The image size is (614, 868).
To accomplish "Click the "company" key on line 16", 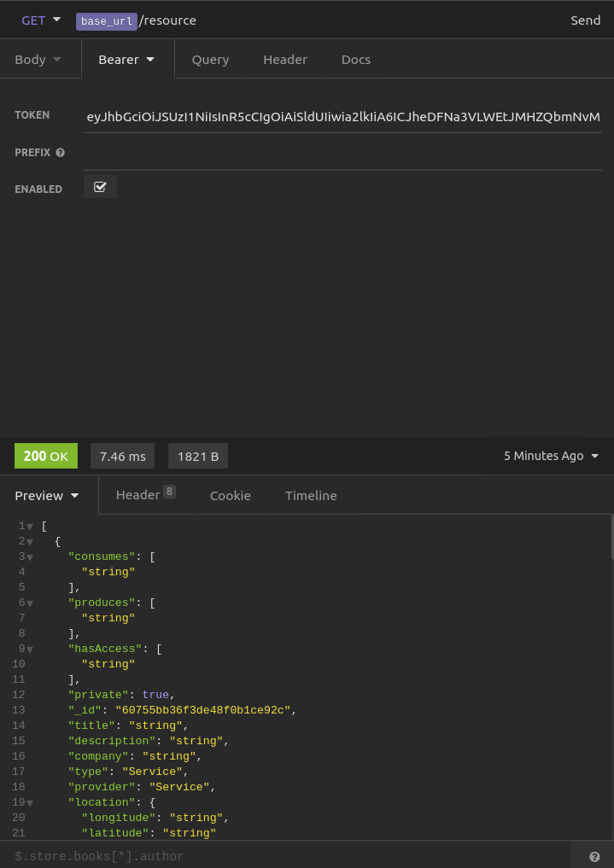I will (98, 756).
